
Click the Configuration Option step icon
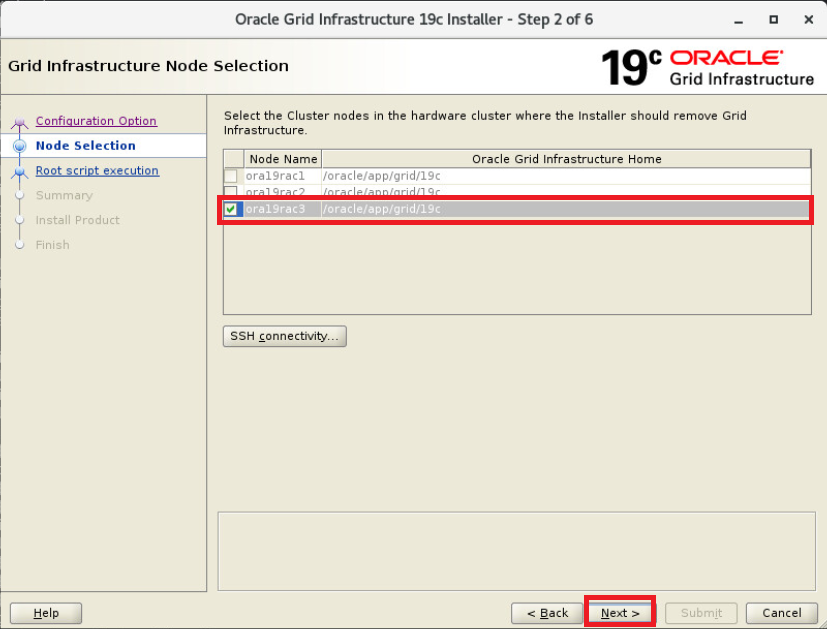20,122
